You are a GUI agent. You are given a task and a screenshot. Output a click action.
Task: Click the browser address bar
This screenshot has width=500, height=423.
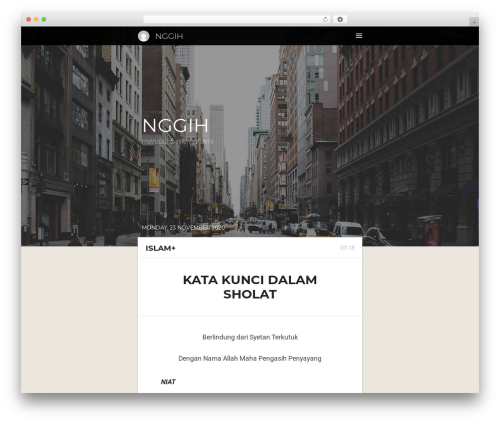pos(237,19)
